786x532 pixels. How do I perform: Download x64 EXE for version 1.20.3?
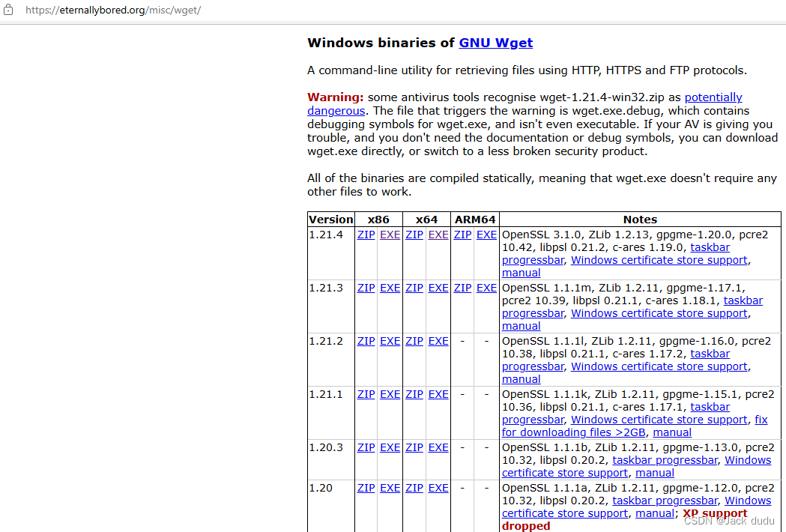pos(438,447)
